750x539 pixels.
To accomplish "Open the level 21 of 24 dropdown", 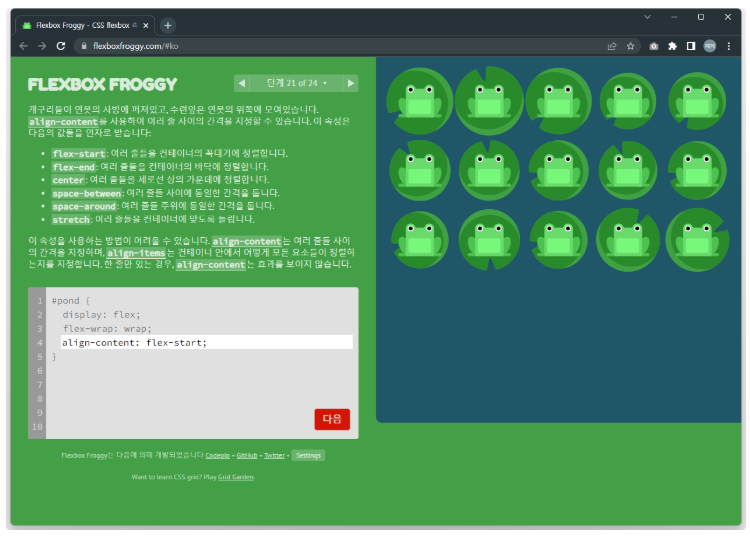I will coord(297,83).
